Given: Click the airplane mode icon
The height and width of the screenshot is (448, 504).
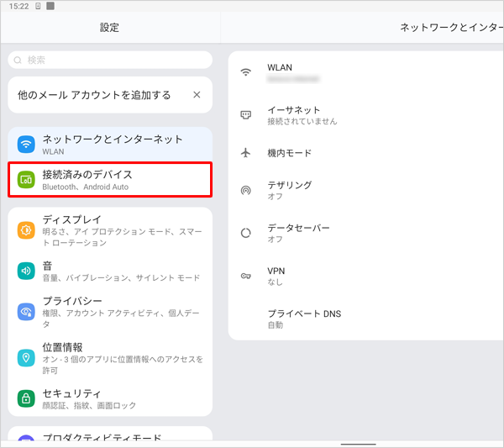Looking at the screenshot, I should coord(246,153).
